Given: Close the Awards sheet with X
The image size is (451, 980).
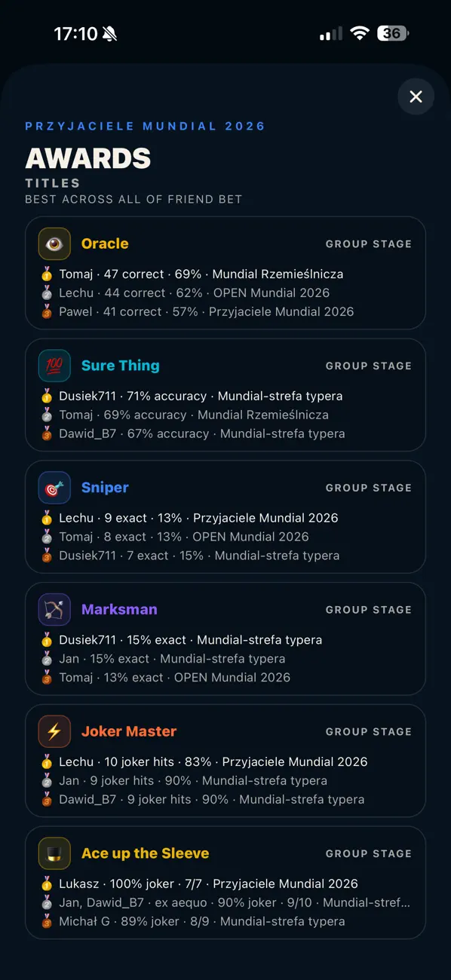Looking at the screenshot, I should (416, 96).
